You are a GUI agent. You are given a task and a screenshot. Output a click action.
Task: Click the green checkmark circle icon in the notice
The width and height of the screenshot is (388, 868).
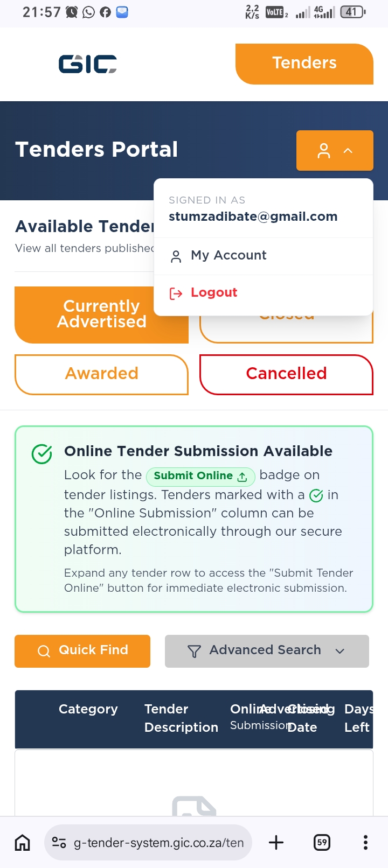coord(41,454)
